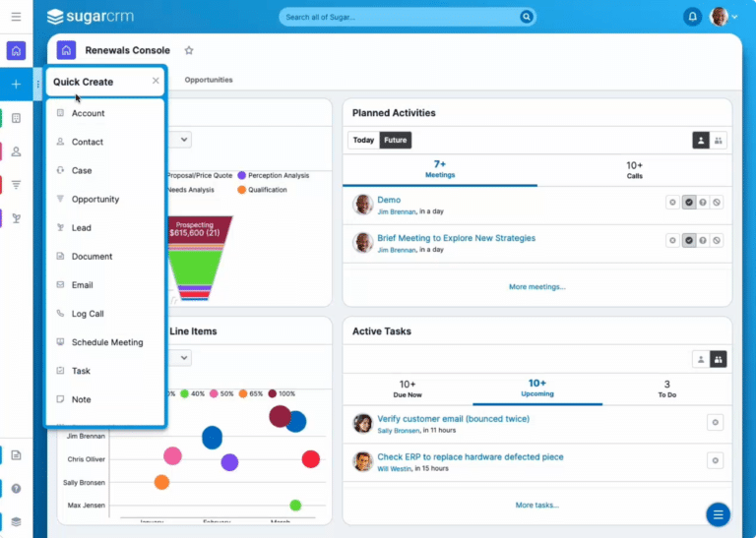The width and height of the screenshot is (756, 538).
Task: Click the Home icon in the sidebar
Action: tap(16, 51)
